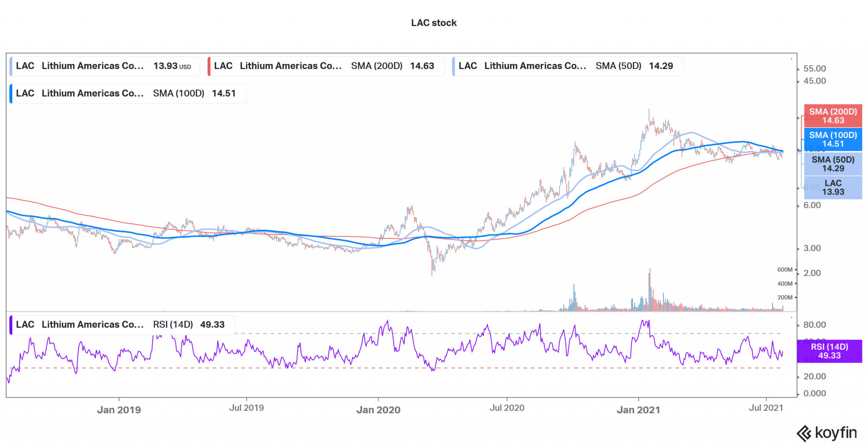Click the 55.00 price axis label

point(815,69)
